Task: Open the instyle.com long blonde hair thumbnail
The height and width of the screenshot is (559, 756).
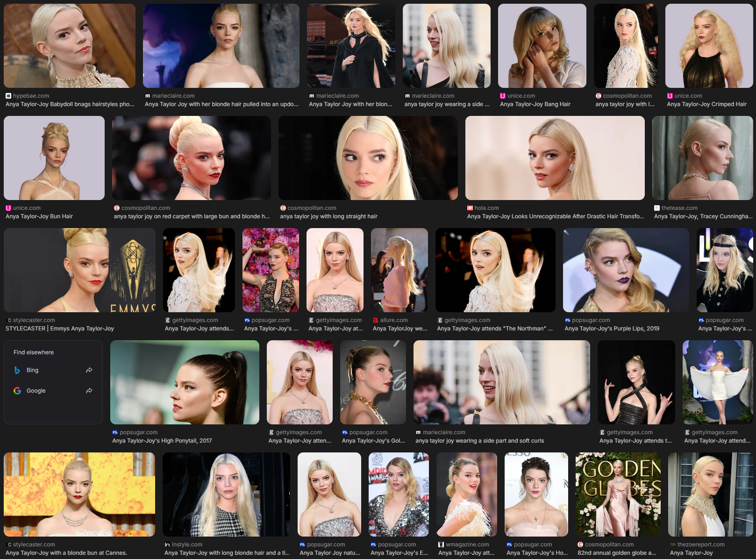Action: point(226,494)
